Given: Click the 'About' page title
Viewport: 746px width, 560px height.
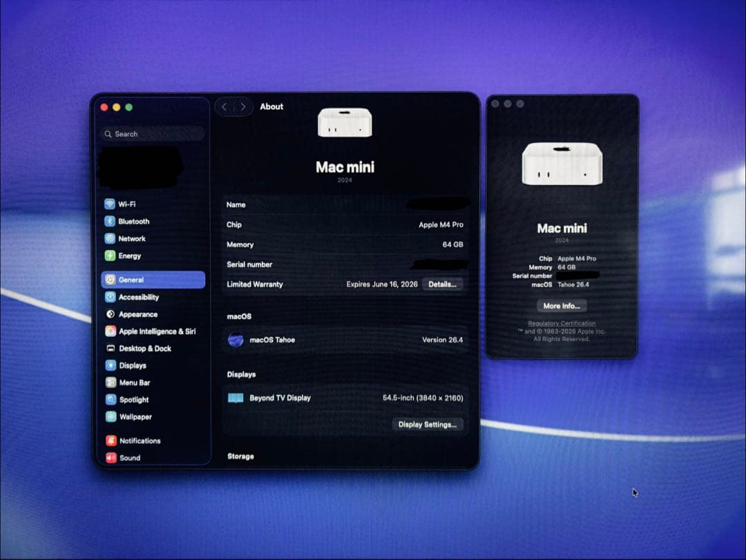Looking at the screenshot, I should [271, 106].
